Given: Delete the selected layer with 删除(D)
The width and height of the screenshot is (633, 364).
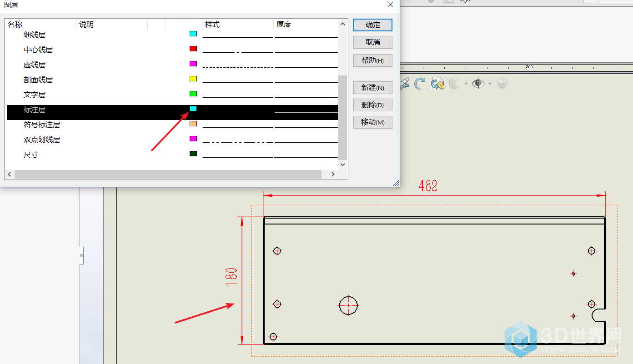Looking at the screenshot, I should [373, 105].
